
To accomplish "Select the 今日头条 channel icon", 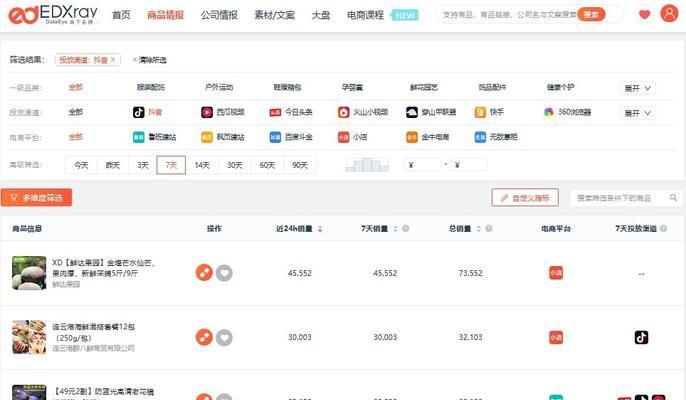I will point(275,112).
